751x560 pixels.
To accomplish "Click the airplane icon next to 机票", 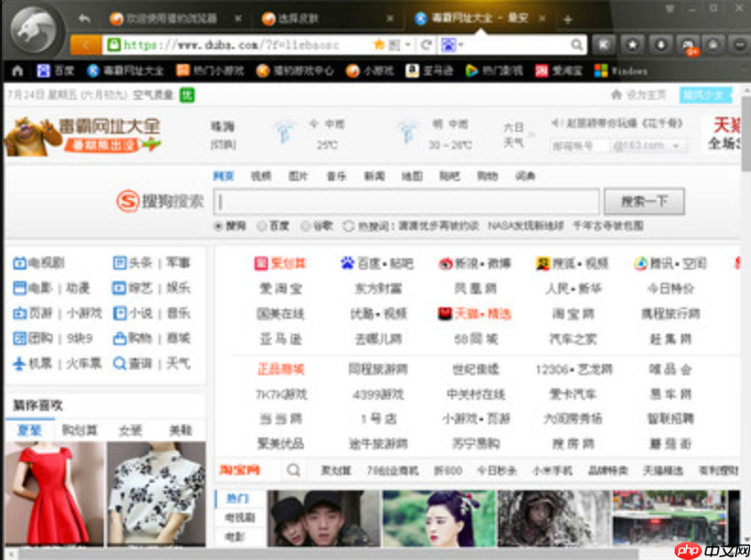I will (19, 363).
